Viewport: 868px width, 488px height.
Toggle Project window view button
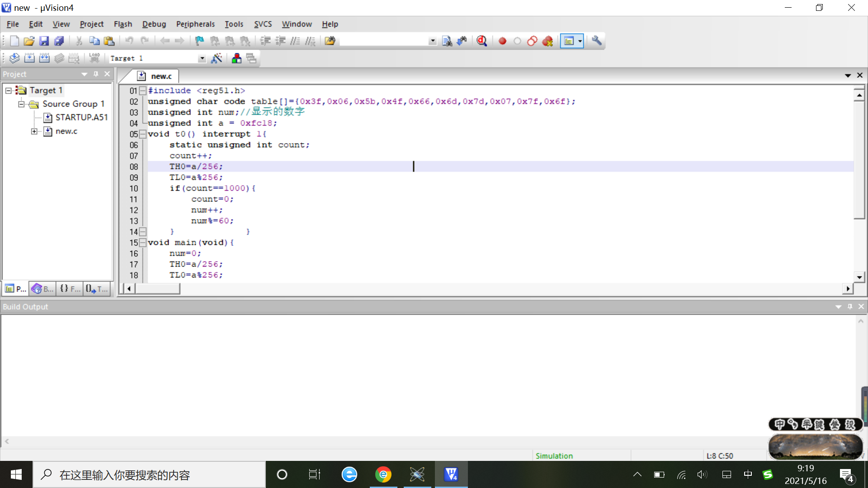click(x=569, y=41)
